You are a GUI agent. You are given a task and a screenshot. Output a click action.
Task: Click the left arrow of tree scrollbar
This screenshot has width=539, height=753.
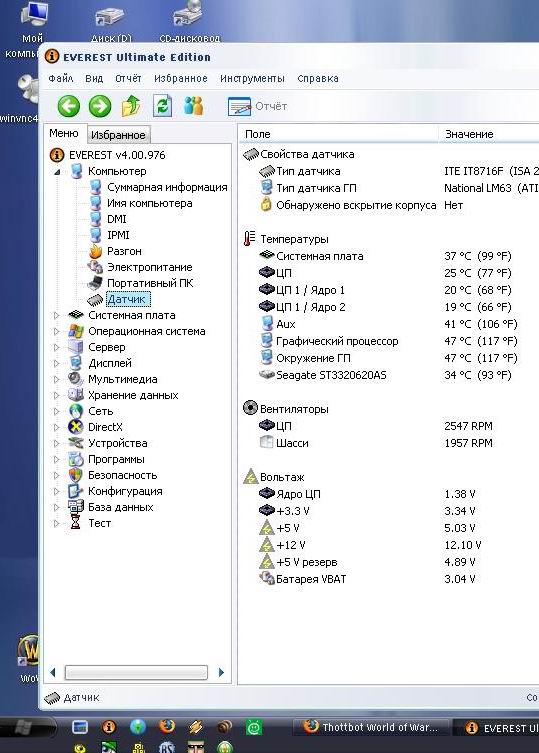pyautogui.click(x=53, y=672)
